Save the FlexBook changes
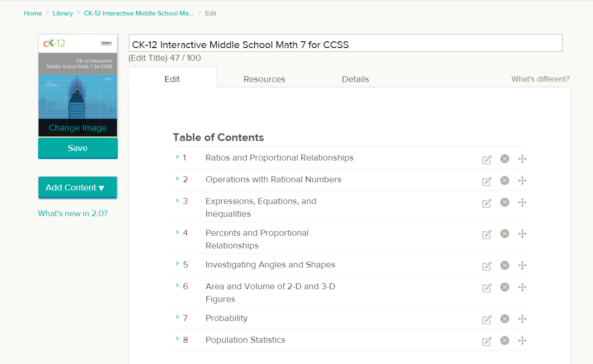Image resolution: width=593 pixels, height=364 pixels. tap(78, 148)
